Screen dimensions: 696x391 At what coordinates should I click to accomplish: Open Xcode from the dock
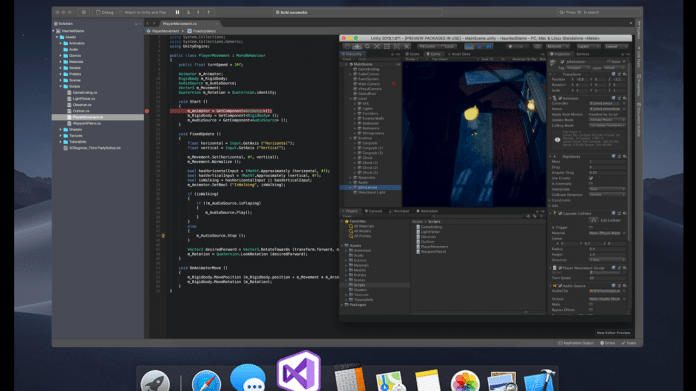pyautogui.click(x=540, y=381)
